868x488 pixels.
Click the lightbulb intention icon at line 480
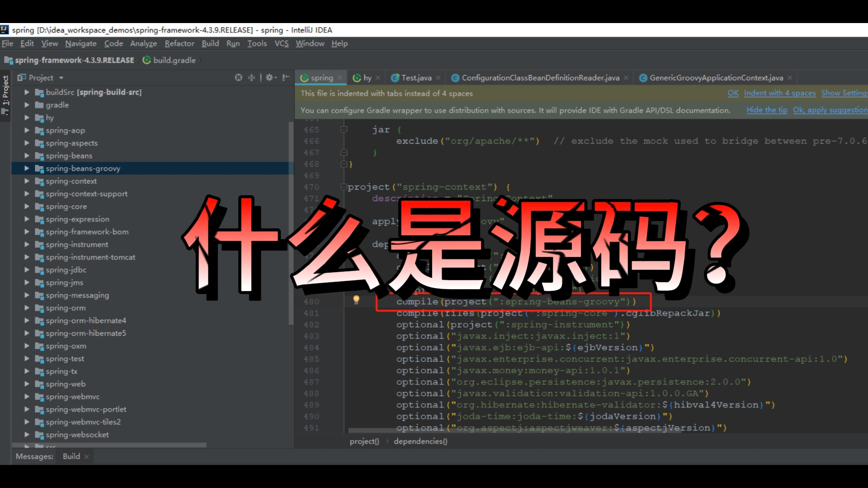[356, 300]
